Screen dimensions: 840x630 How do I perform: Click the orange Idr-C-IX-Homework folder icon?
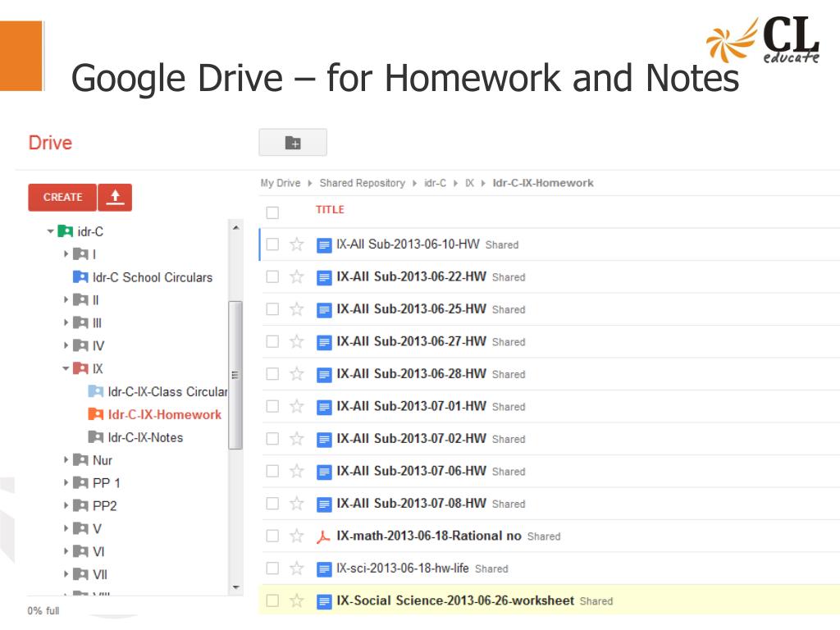pyautogui.click(x=95, y=414)
